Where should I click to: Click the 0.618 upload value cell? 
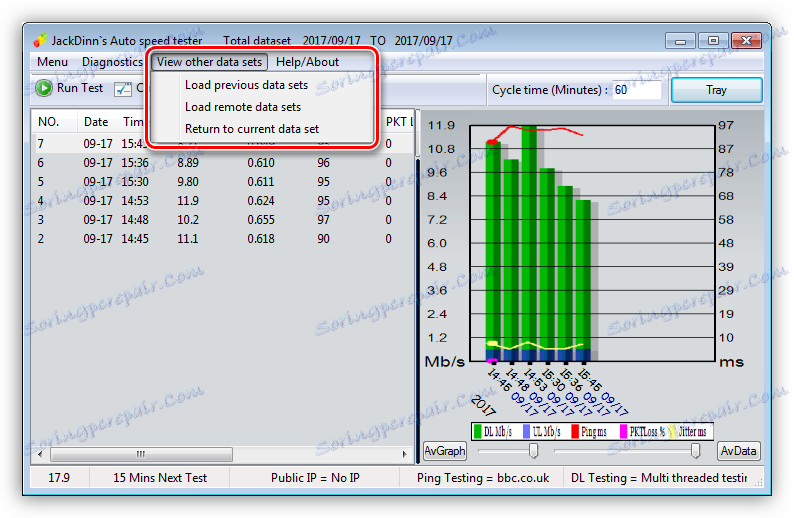(x=261, y=239)
